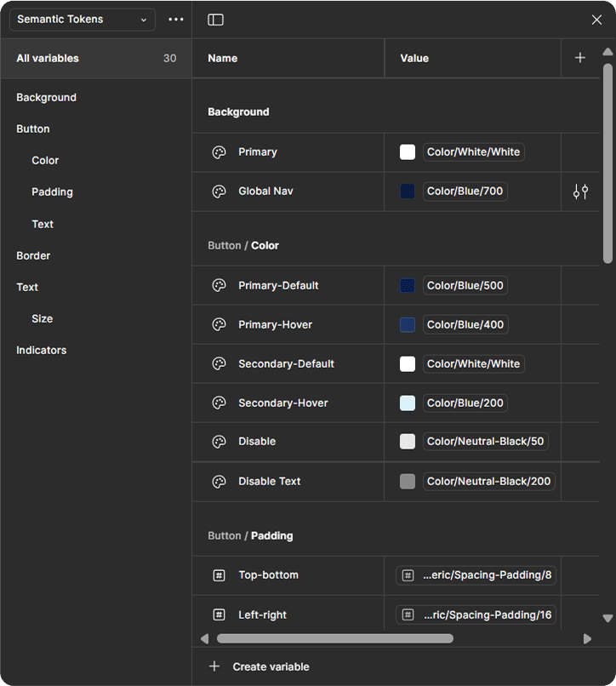Screen dimensions: 616x686
Task: Click the Color/Blue/400 alias chip
Action: (465, 324)
